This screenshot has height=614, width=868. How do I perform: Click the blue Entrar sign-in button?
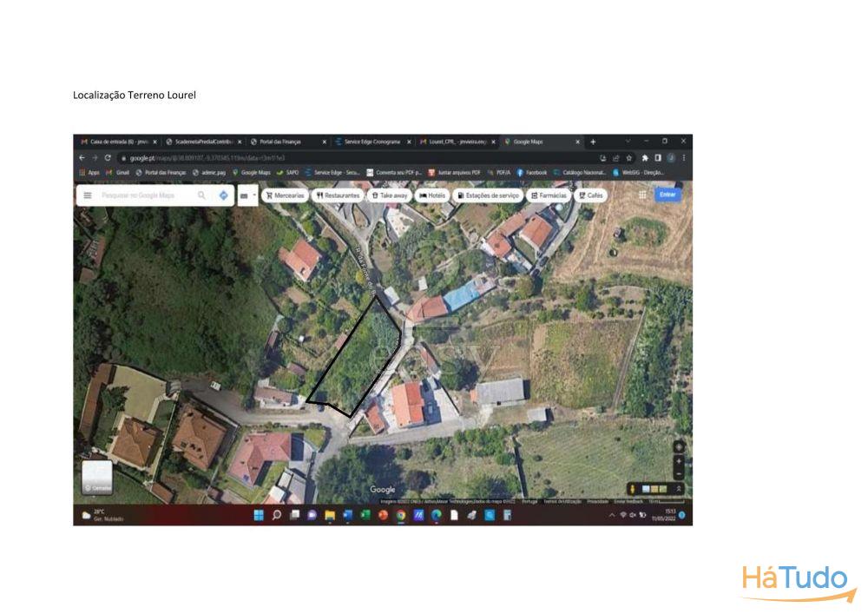click(x=667, y=195)
